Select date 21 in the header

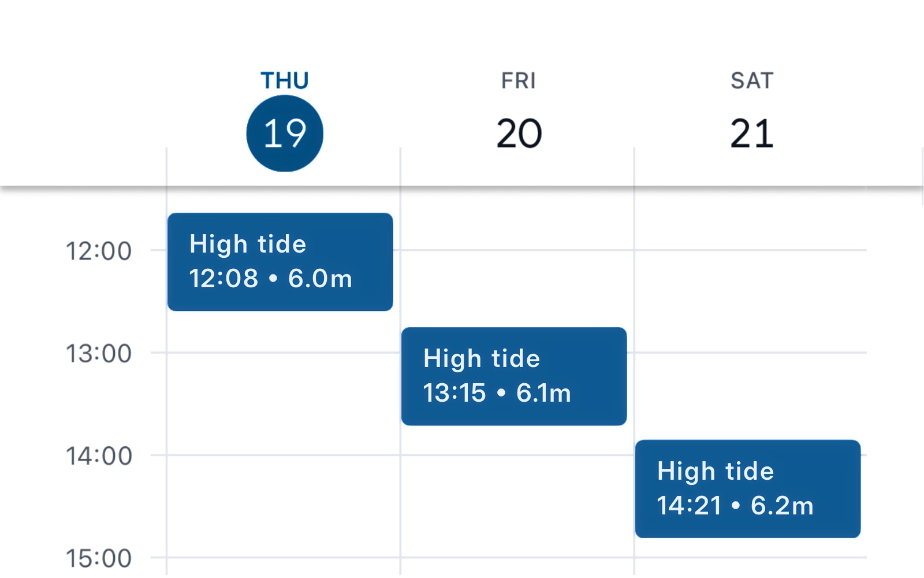point(751,134)
